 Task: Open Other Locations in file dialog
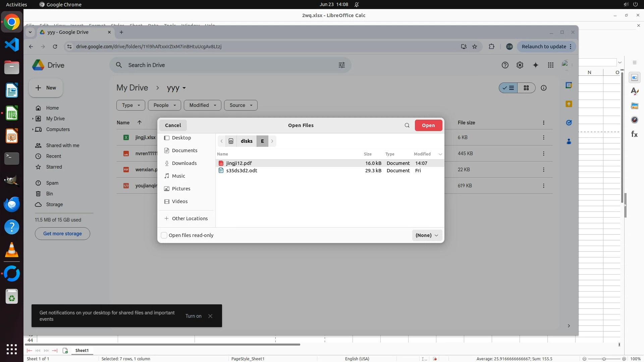190,219
